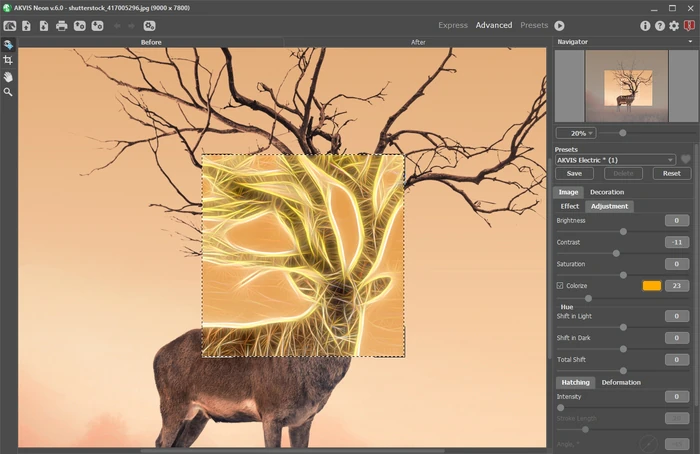Click the Contrast slider handle
700x454 pixels.
click(x=616, y=253)
